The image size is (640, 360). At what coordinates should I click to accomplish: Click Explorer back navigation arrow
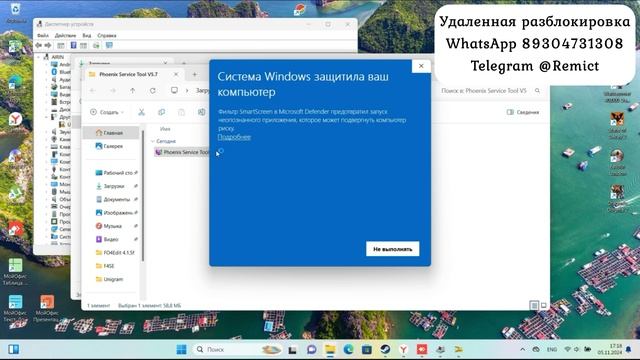[93, 91]
